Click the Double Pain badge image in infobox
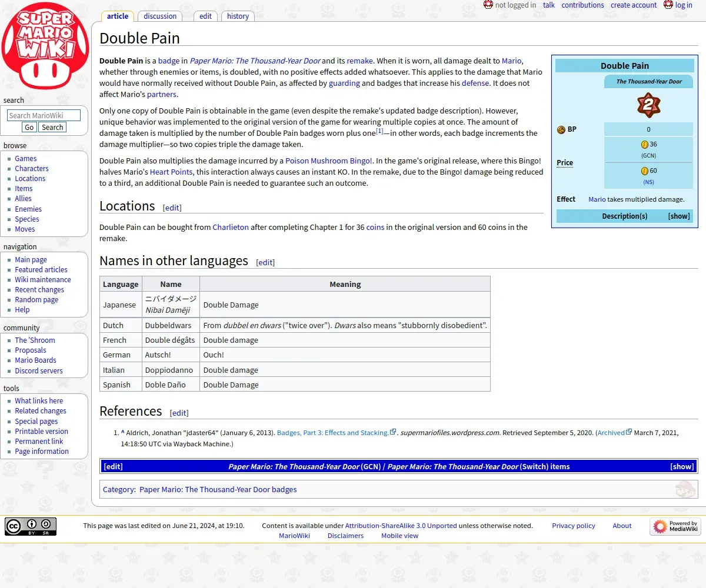Screen dimensions: 706x588 [648, 105]
